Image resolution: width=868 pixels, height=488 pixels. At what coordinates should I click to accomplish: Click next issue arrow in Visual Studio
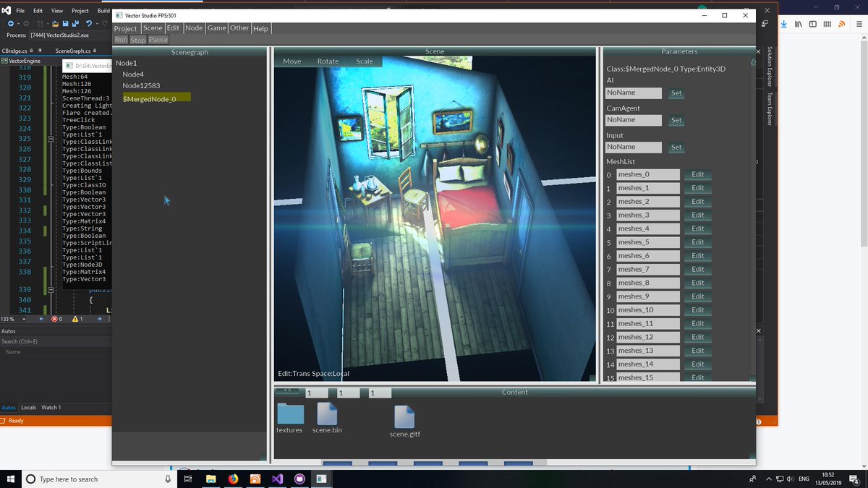(98, 319)
